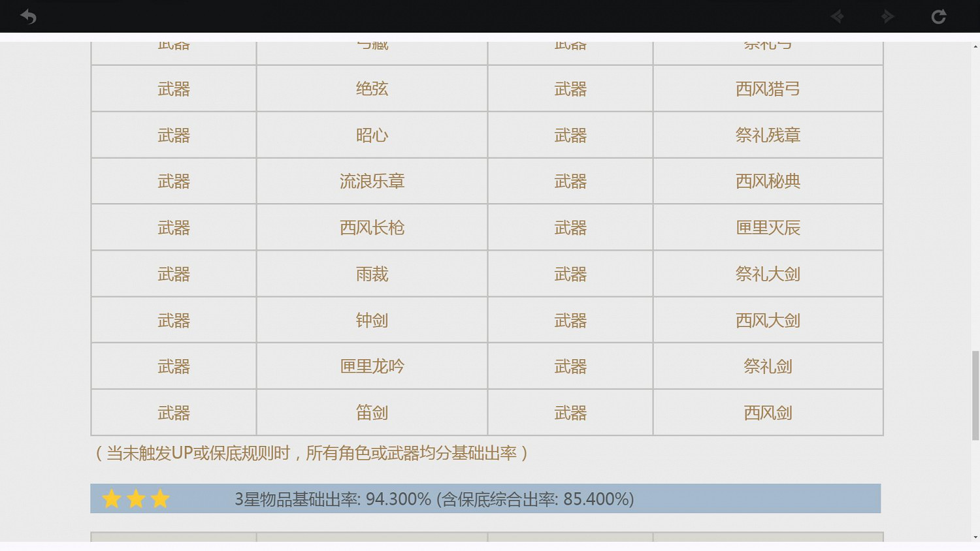
Task: Click the first yellow star in 3星 banner
Action: coord(112,499)
